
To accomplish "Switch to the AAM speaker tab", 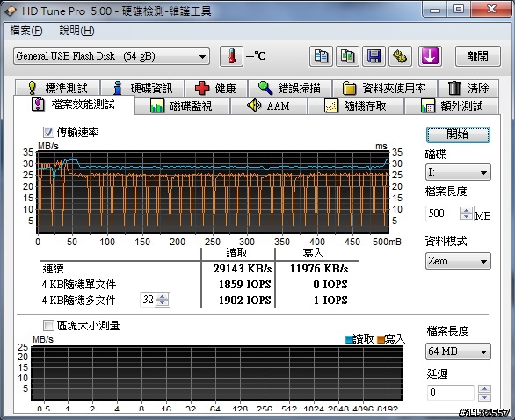I will [269, 105].
